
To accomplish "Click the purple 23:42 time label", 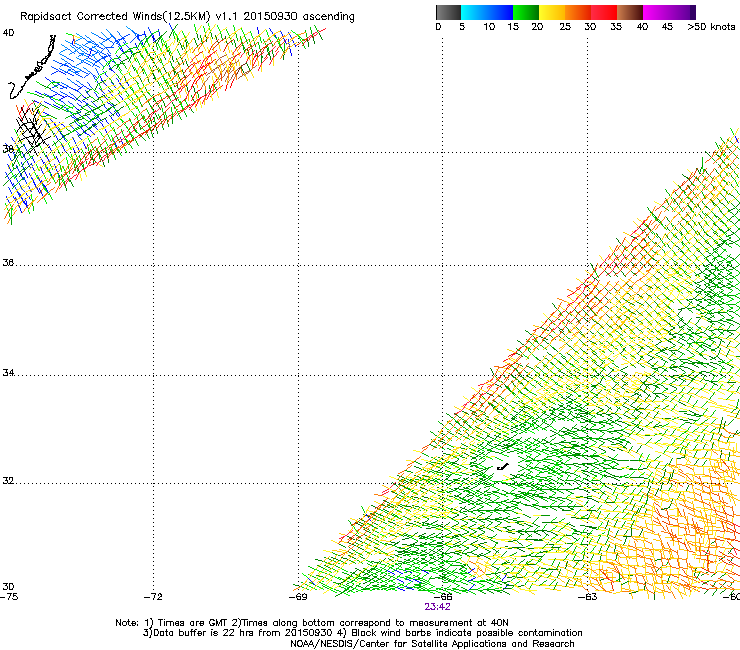I will coord(437,607).
